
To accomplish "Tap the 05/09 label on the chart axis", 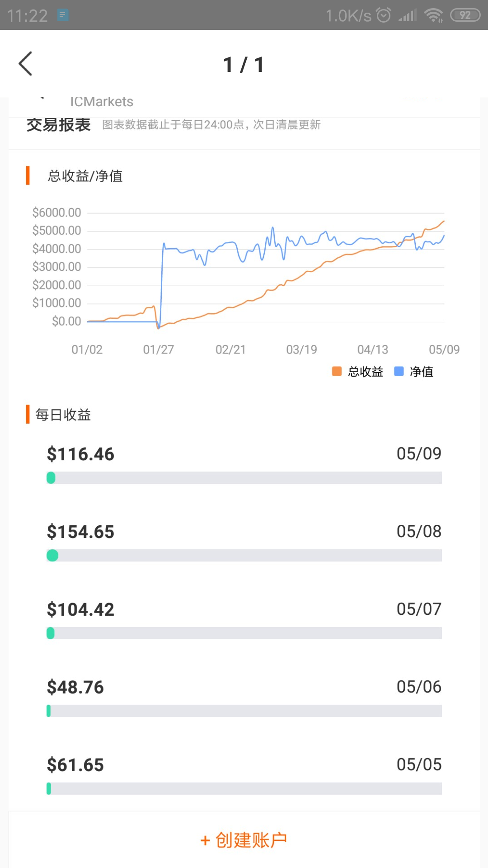I will click(x=444, y=349).
